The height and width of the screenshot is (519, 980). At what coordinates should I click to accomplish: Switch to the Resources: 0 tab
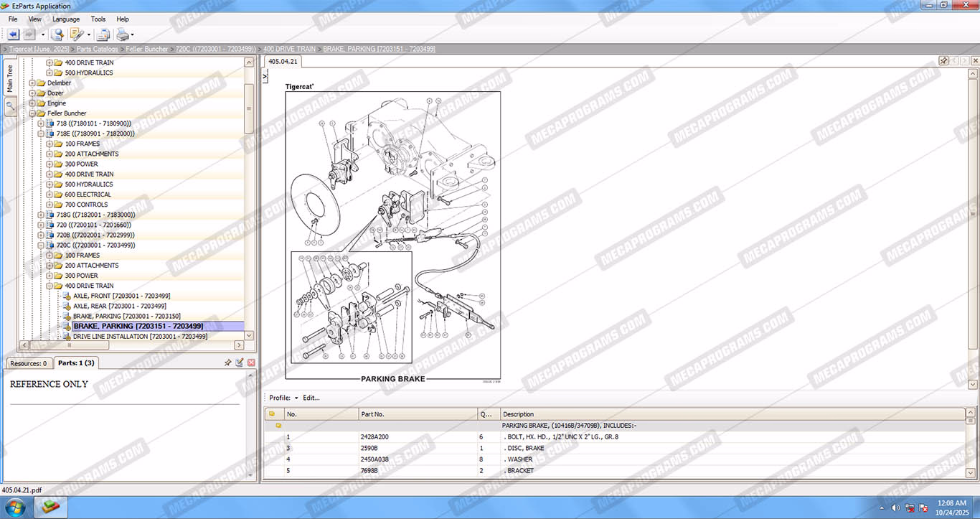pos(29,363)
